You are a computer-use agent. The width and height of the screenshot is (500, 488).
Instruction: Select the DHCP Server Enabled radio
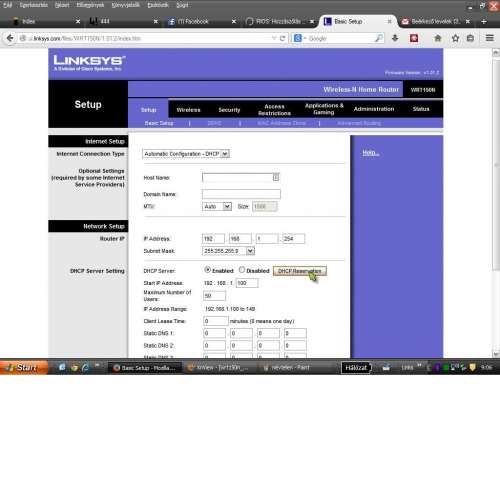[x=207, y=270]
